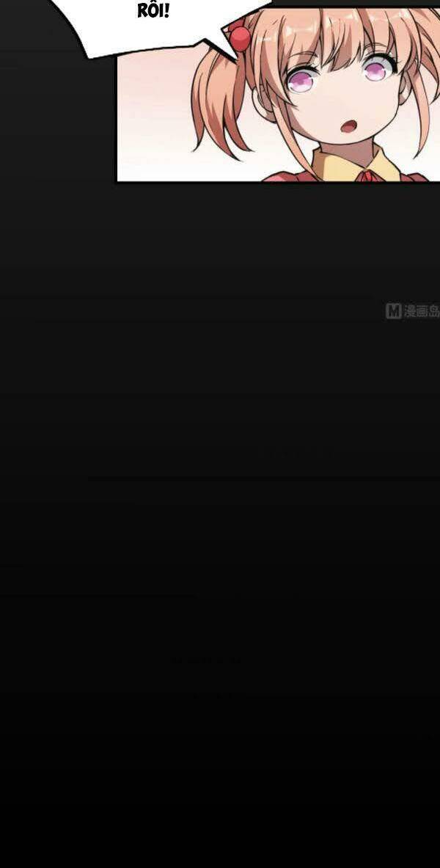Image resolution: width=440 pixels, height=868 pixels.
Task: Click the girl's open mouth
Action: click(348, 126)
